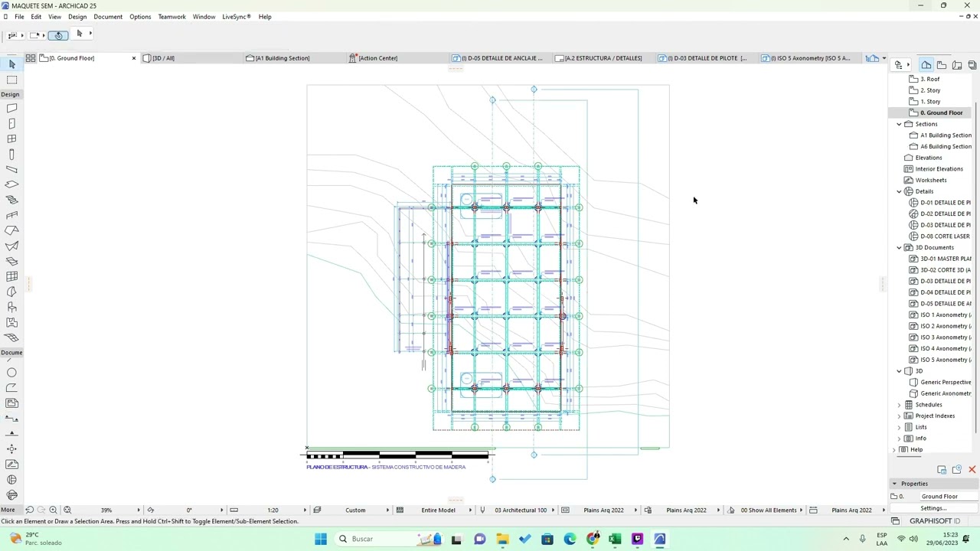
Task: Expand the Lists tree node
Action: pyautogui.click(x=900, y=427)
